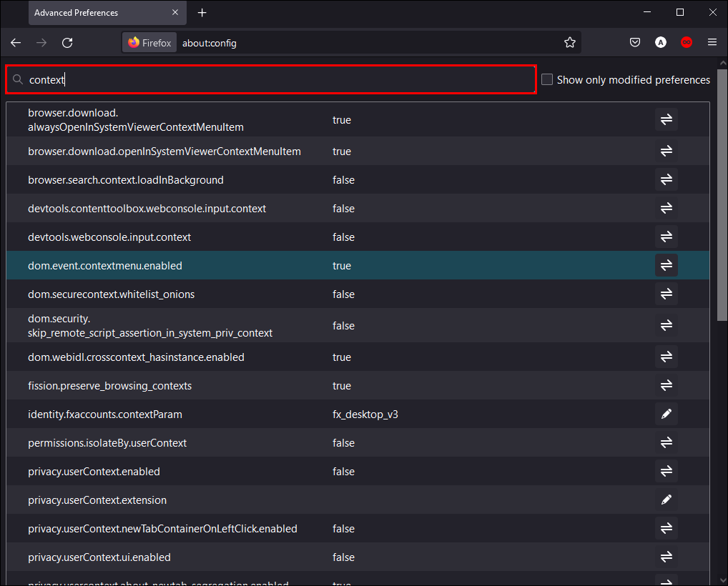
Task: Toggle dom.event.contextmenu.enabled value
Action: point(666,266)
